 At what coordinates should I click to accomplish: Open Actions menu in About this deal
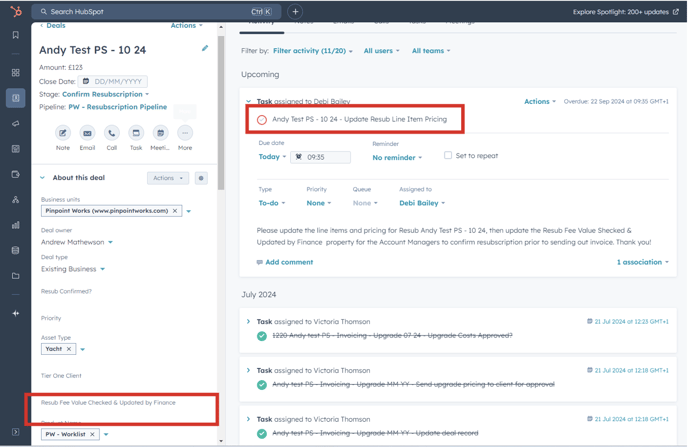point(167,178)
